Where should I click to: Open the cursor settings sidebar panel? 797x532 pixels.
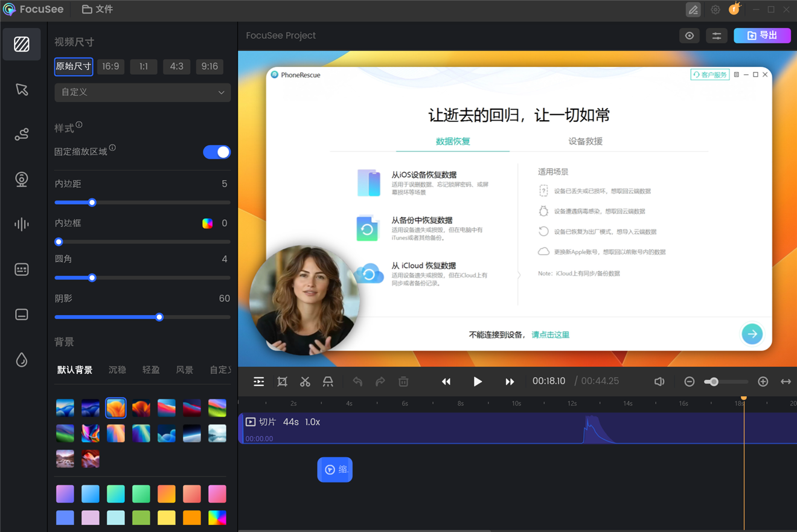(22, 89)
